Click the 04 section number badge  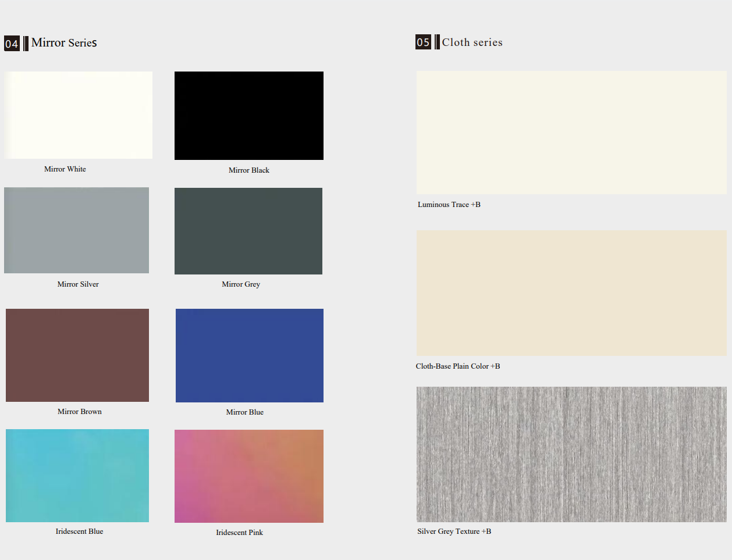click(x=12, y=44)
